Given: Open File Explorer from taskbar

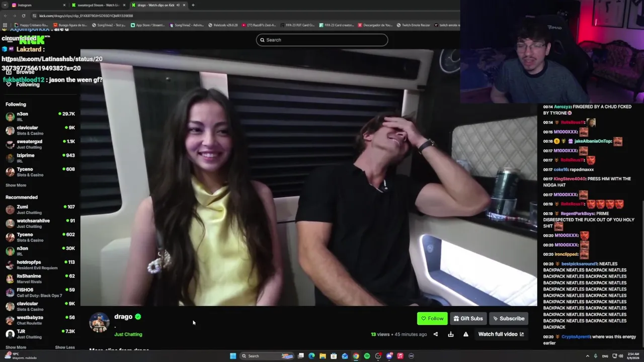Looking at the screenshot, I should 323,356.
